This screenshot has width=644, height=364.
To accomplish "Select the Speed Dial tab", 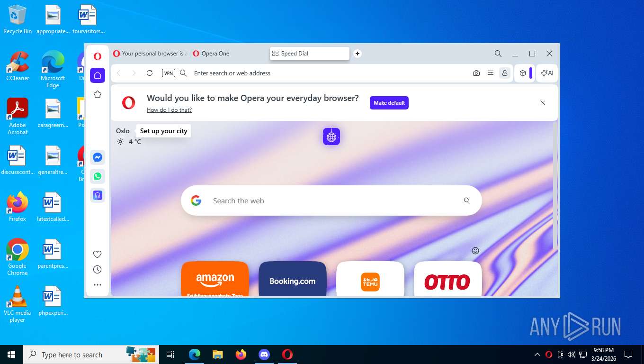I will pyautogui.click(x=310, y=54).
